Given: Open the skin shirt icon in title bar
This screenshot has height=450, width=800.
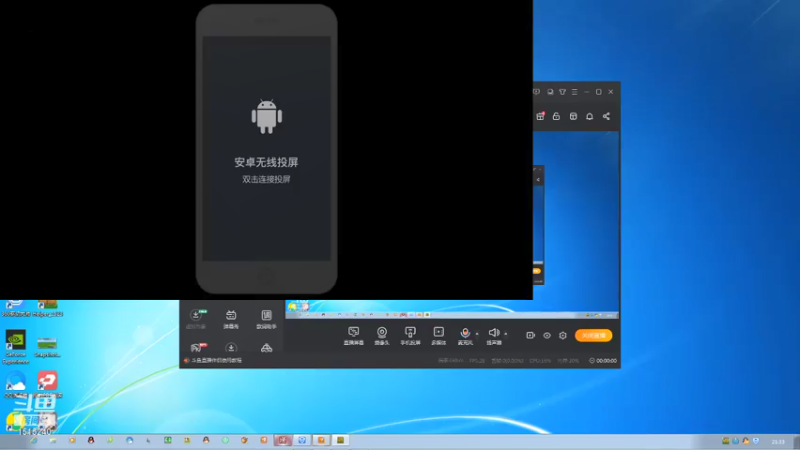Looking at the screenshot, I should coord(562,92).
